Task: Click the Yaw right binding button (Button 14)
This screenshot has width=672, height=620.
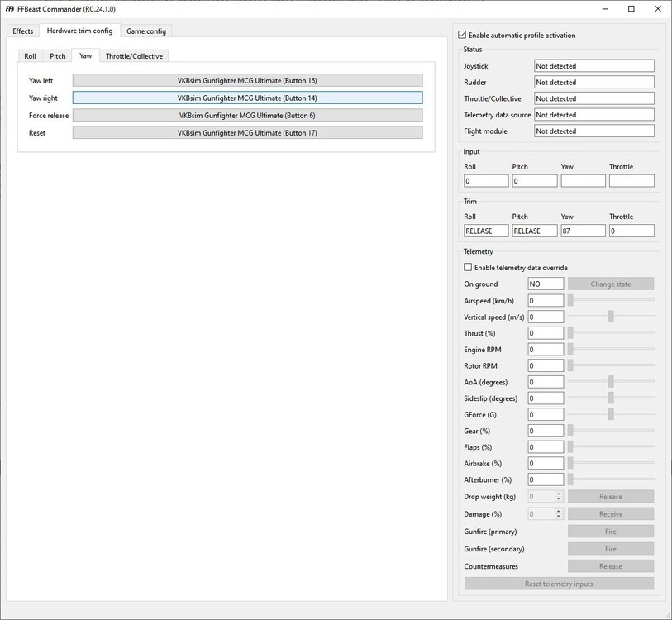Action: click(247, 98)
